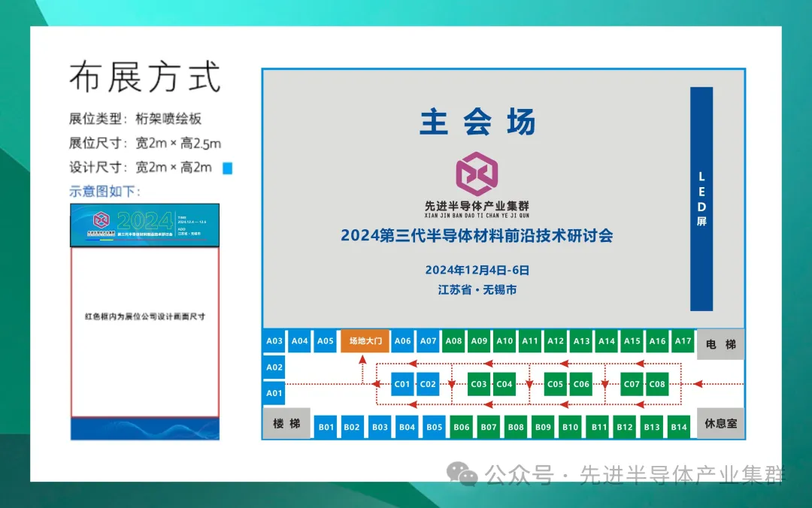Choose blue booth A03

(x=274, y=341)
